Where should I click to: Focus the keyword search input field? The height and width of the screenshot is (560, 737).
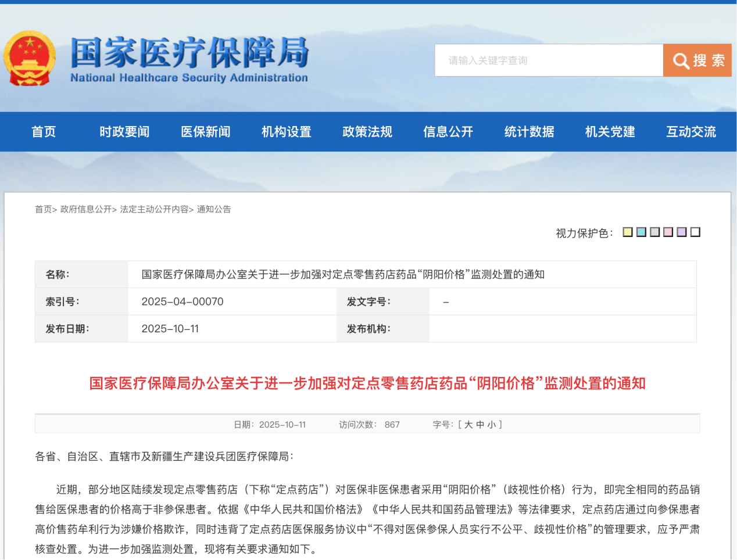(549, 60)
